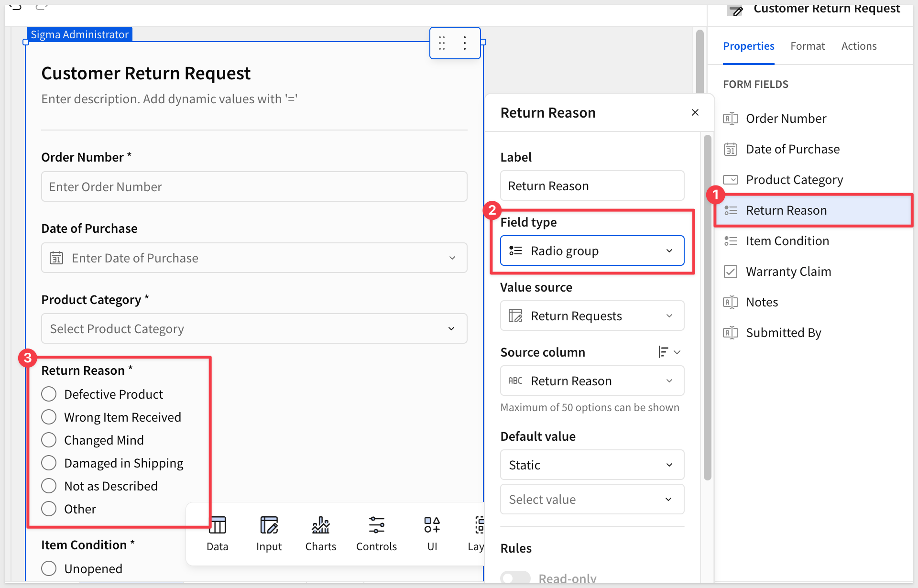918x588 pixels.
Task: Select Item Condition in form fields list
Action: (x=787, y=241)
